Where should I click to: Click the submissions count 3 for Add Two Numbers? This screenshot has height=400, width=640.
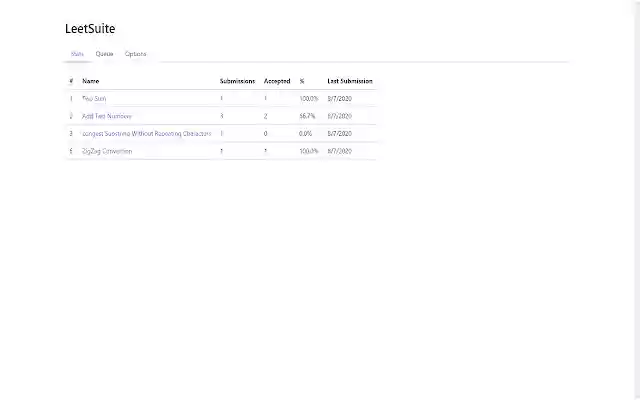coord(222,116)
